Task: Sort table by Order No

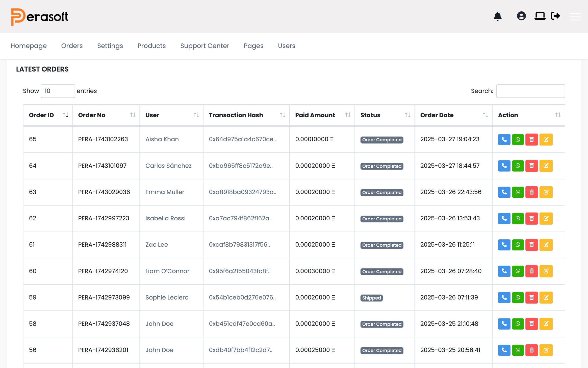Action: [x=106, y=115]
